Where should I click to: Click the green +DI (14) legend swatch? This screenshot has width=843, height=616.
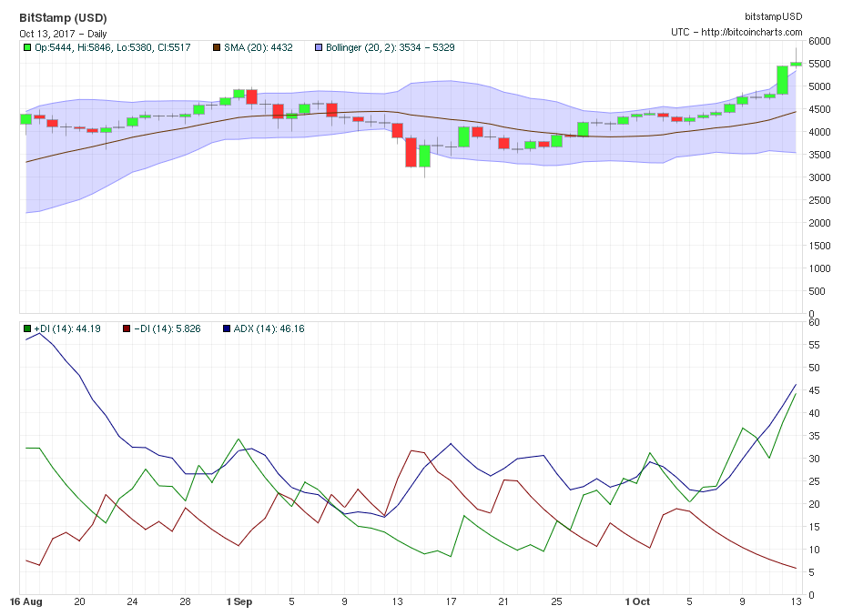[x=28, y=328]
